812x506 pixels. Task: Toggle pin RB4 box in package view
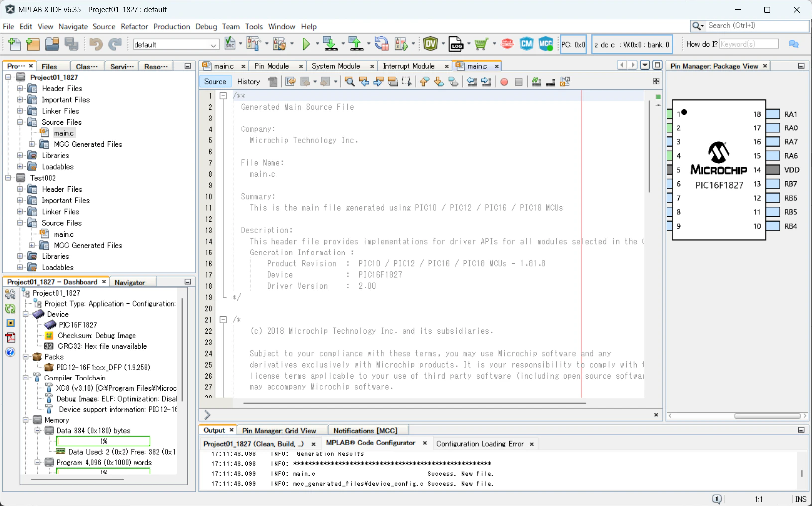coord(773,226)
